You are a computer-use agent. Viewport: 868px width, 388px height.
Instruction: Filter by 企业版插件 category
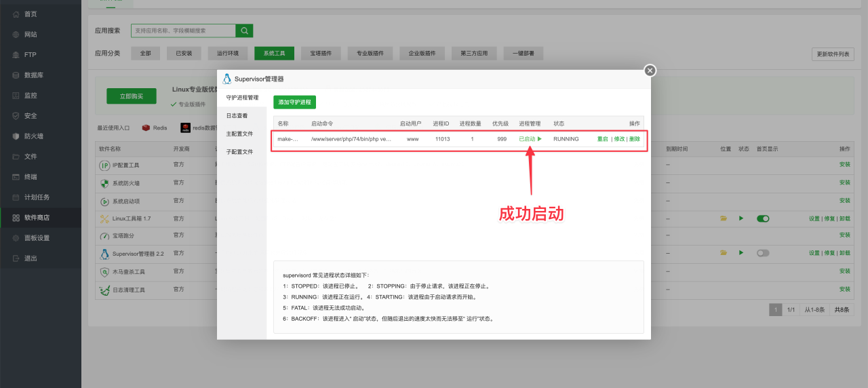[422, 53]
